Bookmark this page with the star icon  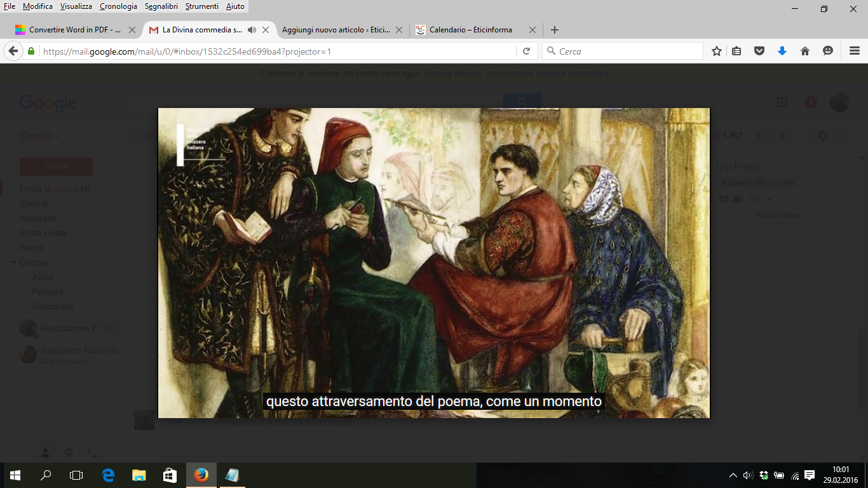[x=717, y=51]
